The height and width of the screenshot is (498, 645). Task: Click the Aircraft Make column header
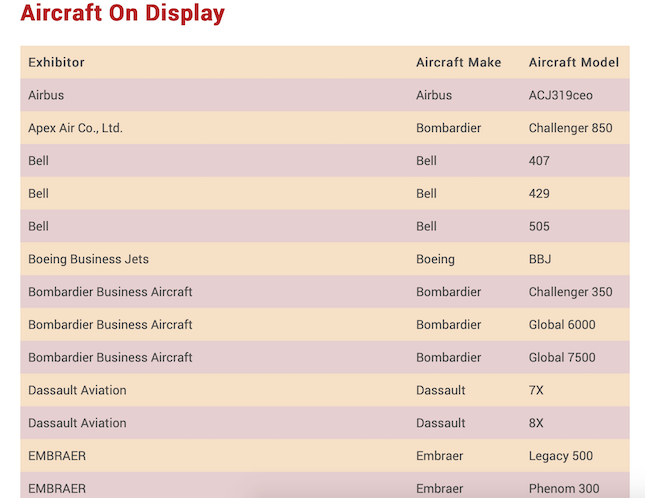click(458, 62)
